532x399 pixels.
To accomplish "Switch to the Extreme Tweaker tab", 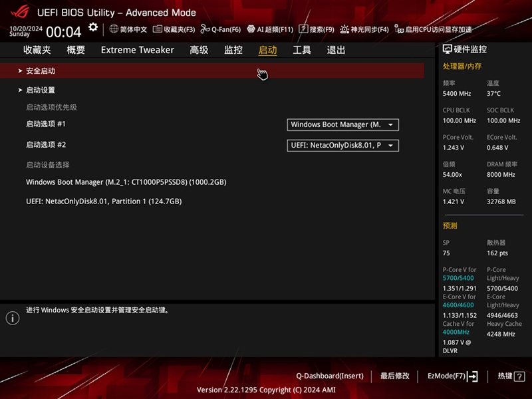I will coord(137,50).
